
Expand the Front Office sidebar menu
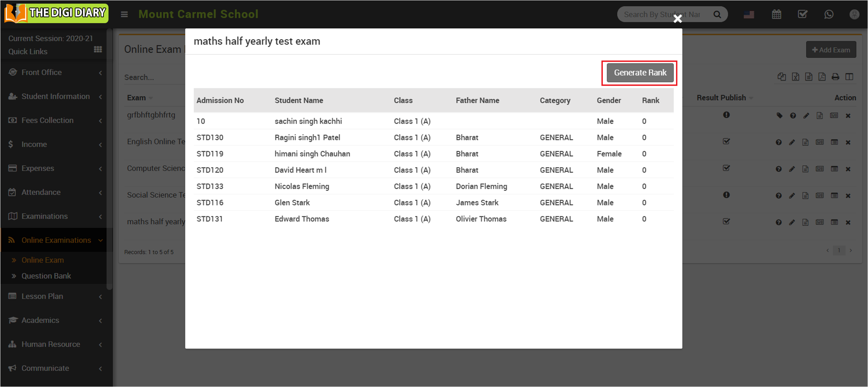tap(54, 72)
